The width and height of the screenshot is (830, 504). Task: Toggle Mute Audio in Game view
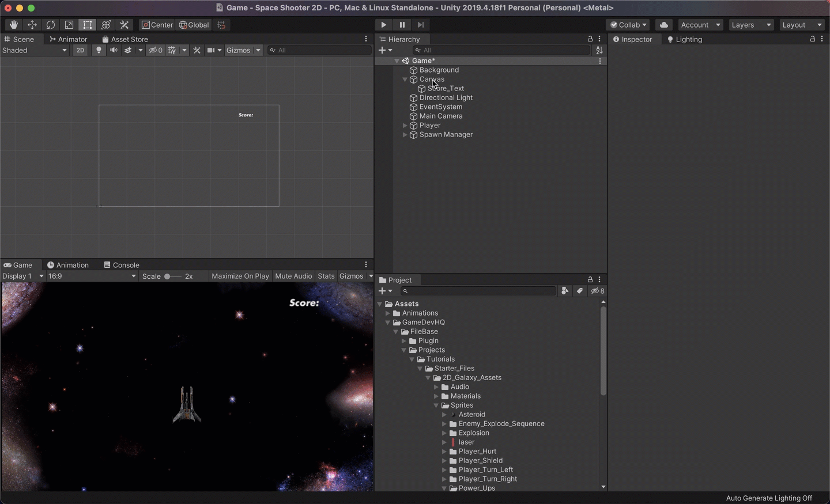[293, 276]
